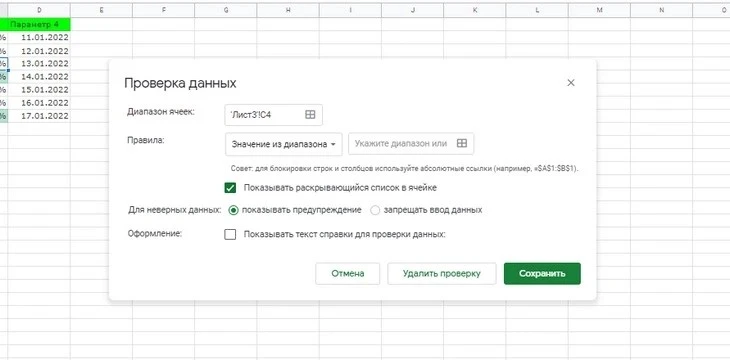Select the column F header
This screenshot has width=730, height=360.
pyautogui.click(x=163, y=10)
